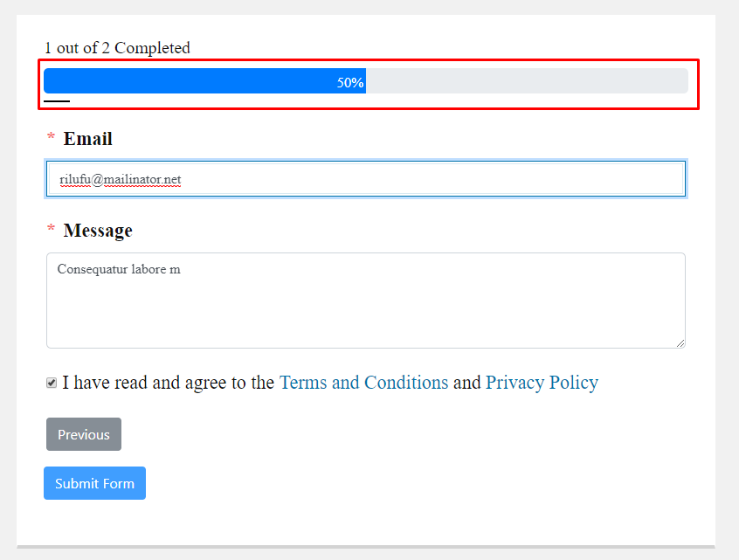This screenshot has width=739, height=560.
Task: Click inside the Message text area
Action: [x=365, y=301]
